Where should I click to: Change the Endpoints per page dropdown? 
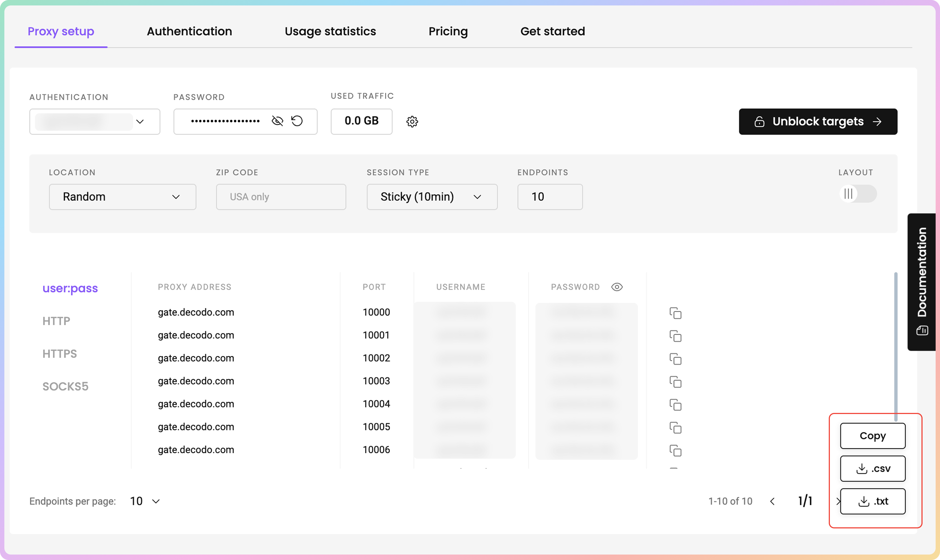pos(145,501)
